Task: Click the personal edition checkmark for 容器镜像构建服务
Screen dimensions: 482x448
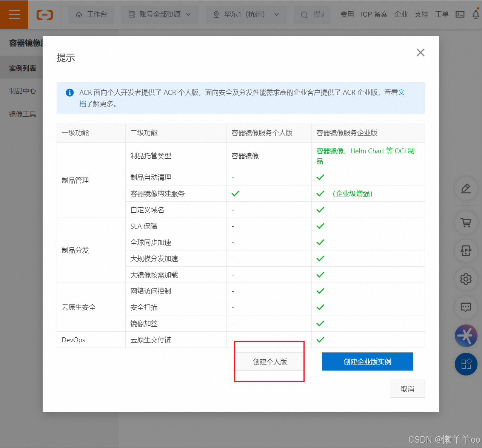Action: (x=236, y=193)
